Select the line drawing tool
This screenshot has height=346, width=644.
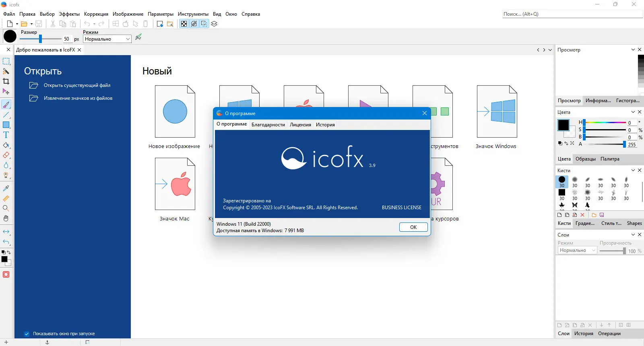6,115
